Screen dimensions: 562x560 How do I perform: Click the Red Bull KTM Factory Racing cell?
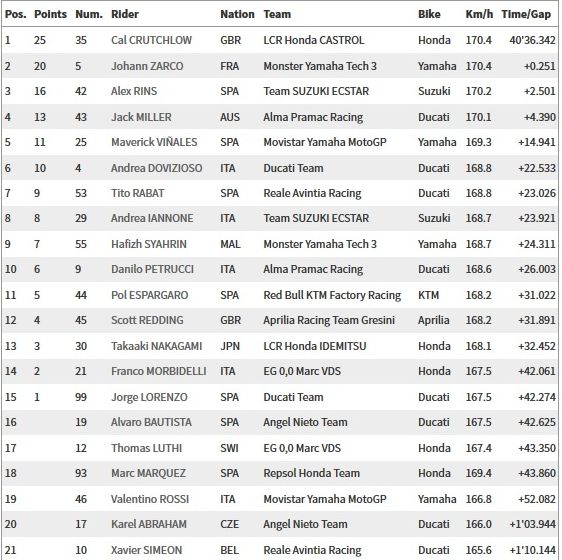coord(332,295)
